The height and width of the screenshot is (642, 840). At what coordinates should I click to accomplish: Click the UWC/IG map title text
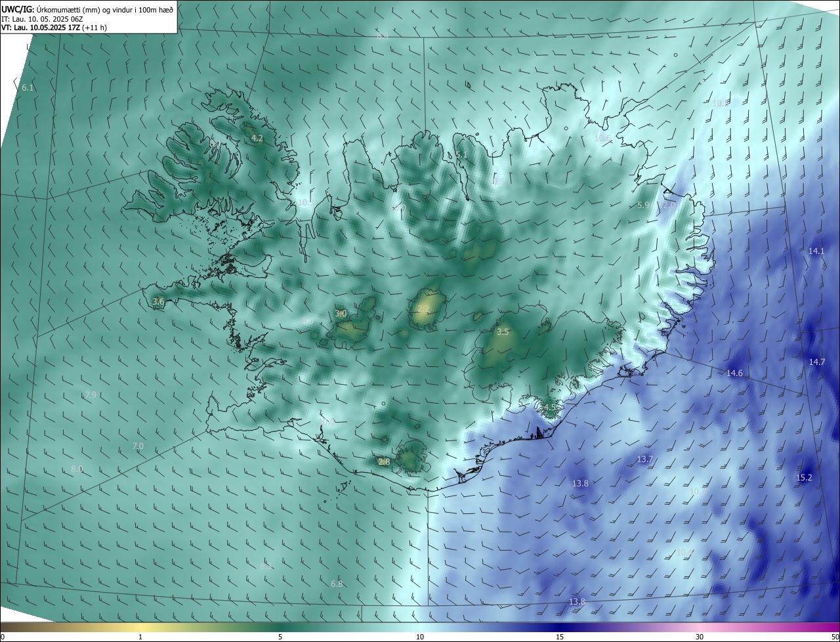(87, 9)
